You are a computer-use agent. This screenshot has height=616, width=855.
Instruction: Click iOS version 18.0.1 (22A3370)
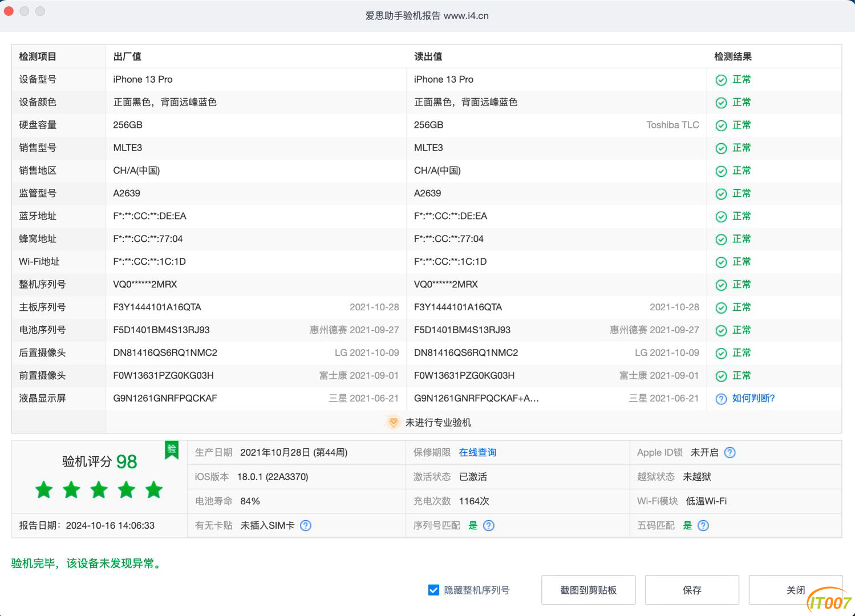point(273,477)
